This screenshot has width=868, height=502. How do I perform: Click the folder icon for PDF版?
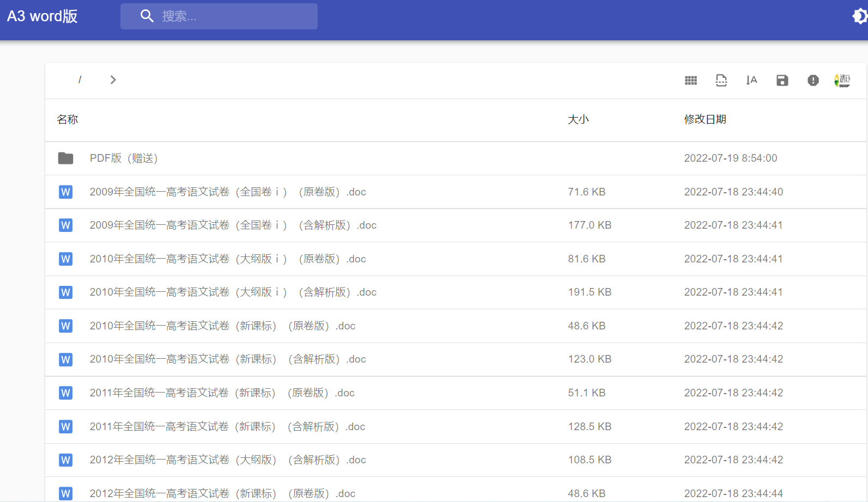coord(66,158)
